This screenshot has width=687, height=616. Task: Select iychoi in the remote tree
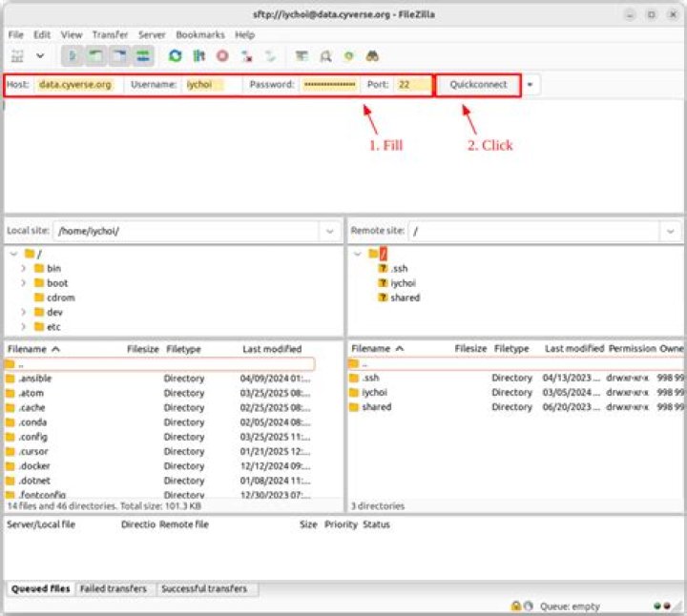(403, 283)
